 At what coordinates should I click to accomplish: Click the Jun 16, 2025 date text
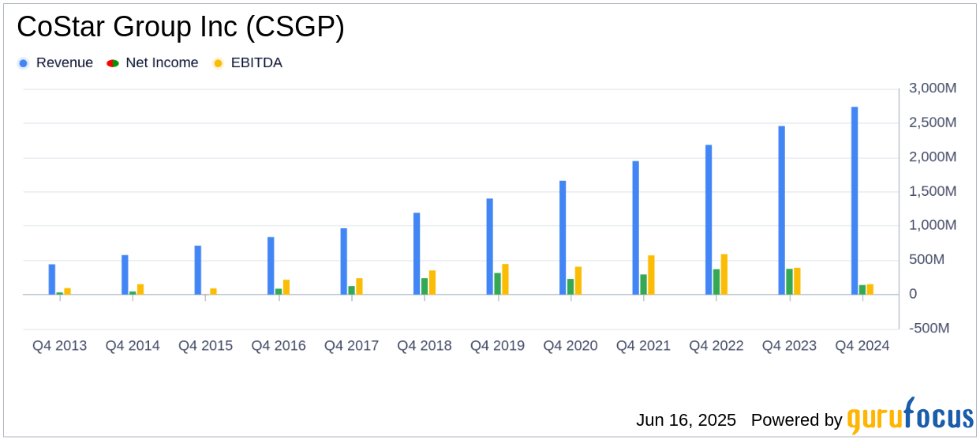click(x=686, y=419)
